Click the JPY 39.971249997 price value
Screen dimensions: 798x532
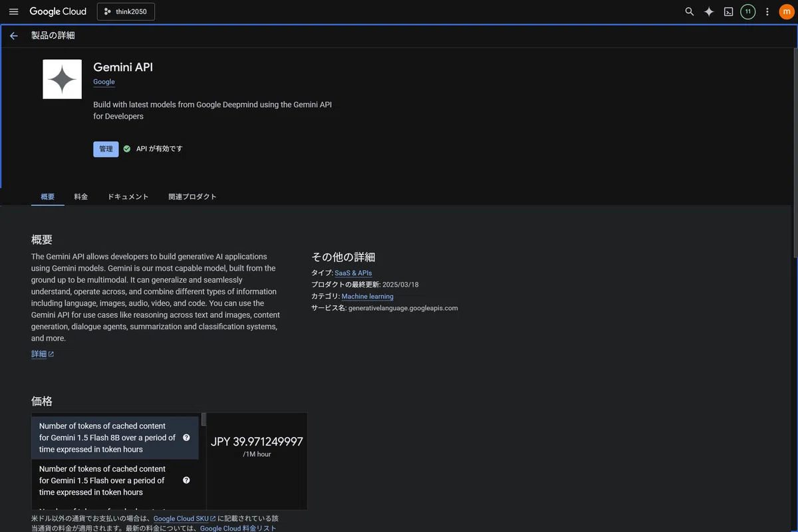pos(257,442)
